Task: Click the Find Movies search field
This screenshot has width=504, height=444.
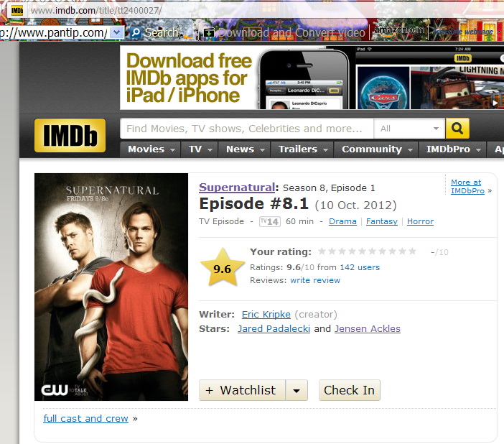Action: point(246,129)
